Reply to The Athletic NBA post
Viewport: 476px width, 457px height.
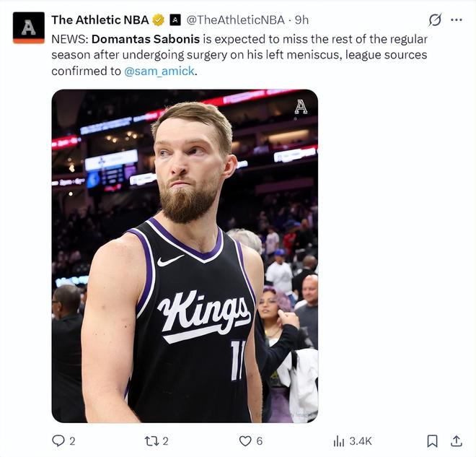pyautogui.click(x=58, y=440)
